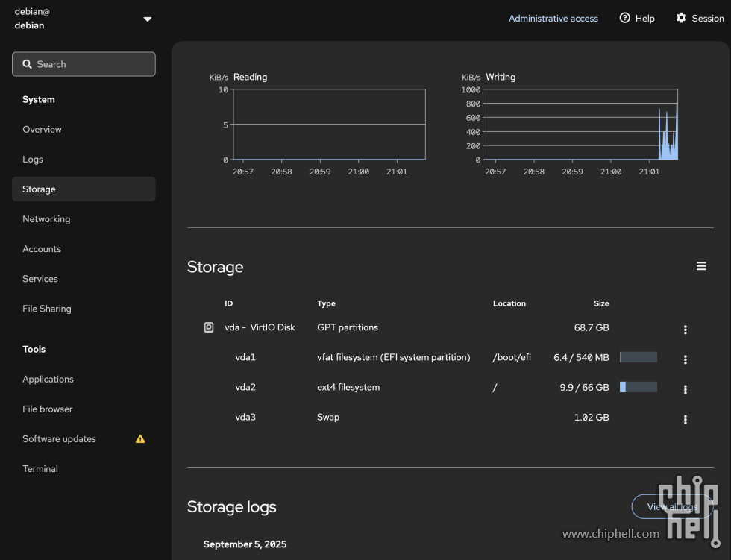Open Software updates
The height and width of the screenshot is (560, 731).
59,438
